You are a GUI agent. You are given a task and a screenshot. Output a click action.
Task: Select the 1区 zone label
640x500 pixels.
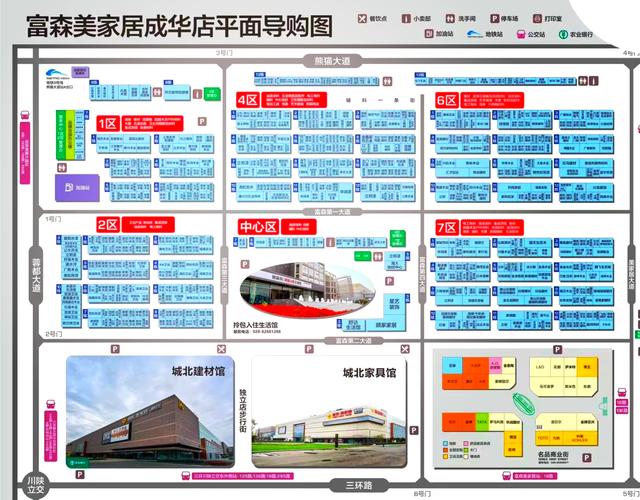point(108,123)
